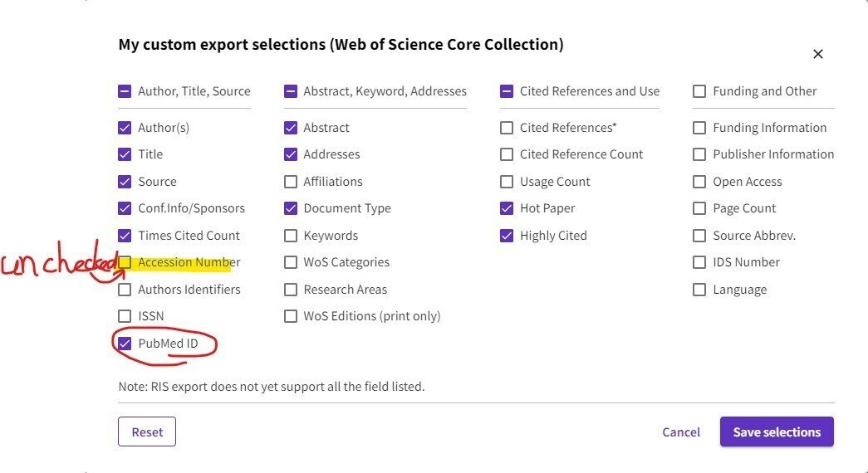Check the Cited References* option

pos(507,128)
